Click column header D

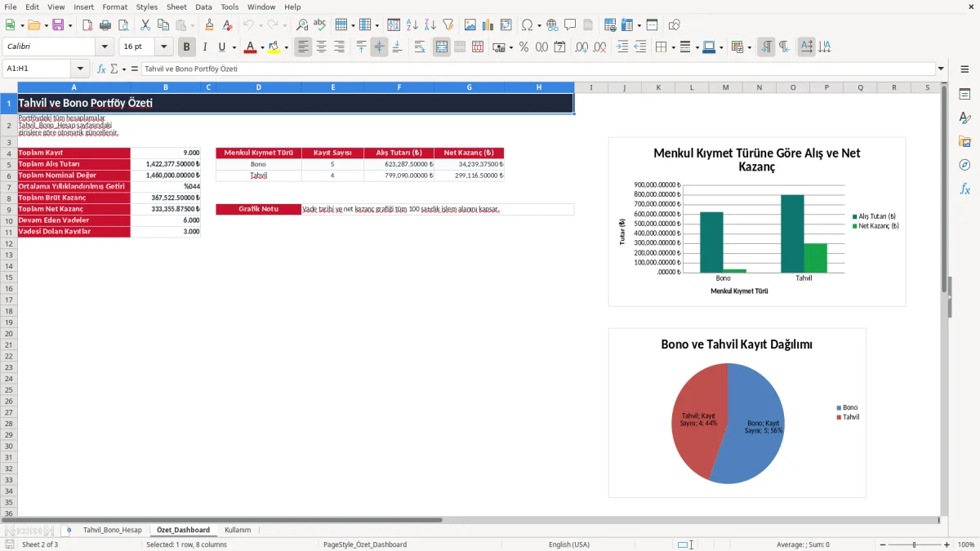(x=258, y=87)
